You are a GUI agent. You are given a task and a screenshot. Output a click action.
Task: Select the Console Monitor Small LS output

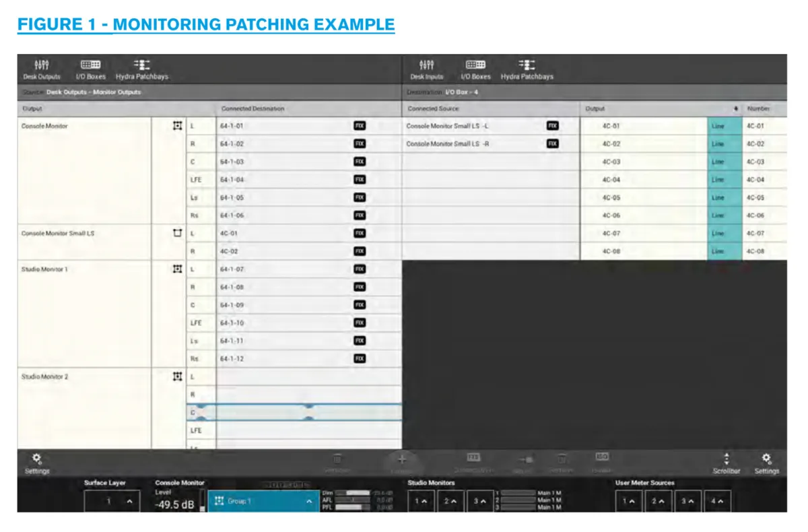[85, 242]
